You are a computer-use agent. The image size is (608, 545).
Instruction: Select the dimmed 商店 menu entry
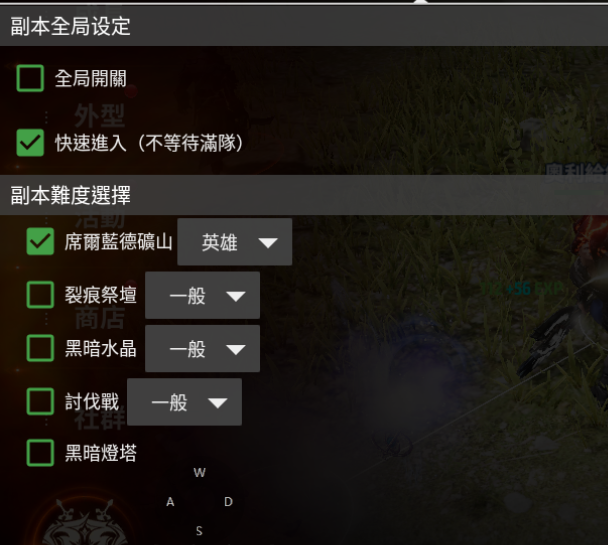pos(100,318)
